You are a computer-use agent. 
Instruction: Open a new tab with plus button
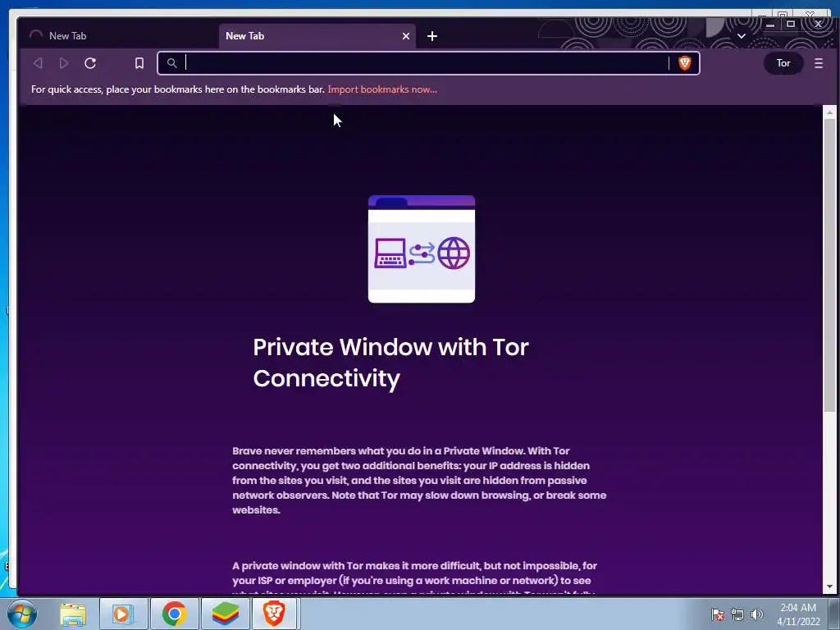click(x=432, y=36)
